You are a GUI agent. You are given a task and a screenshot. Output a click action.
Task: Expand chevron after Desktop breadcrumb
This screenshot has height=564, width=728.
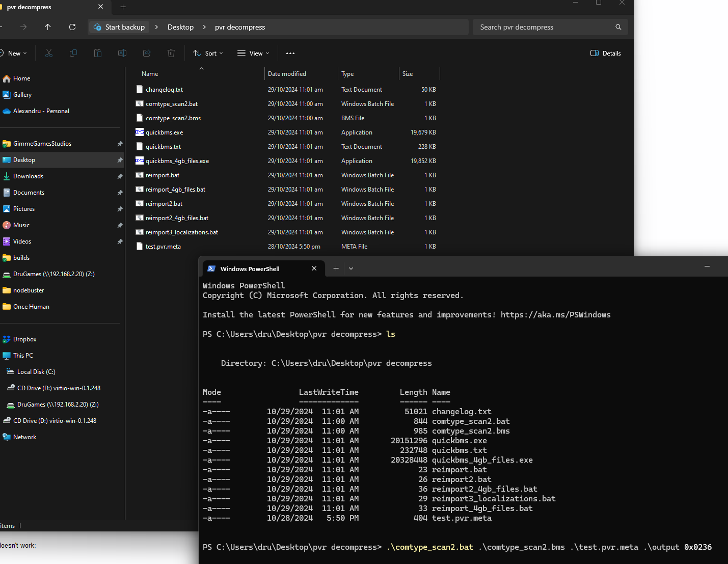pos(204,27)
